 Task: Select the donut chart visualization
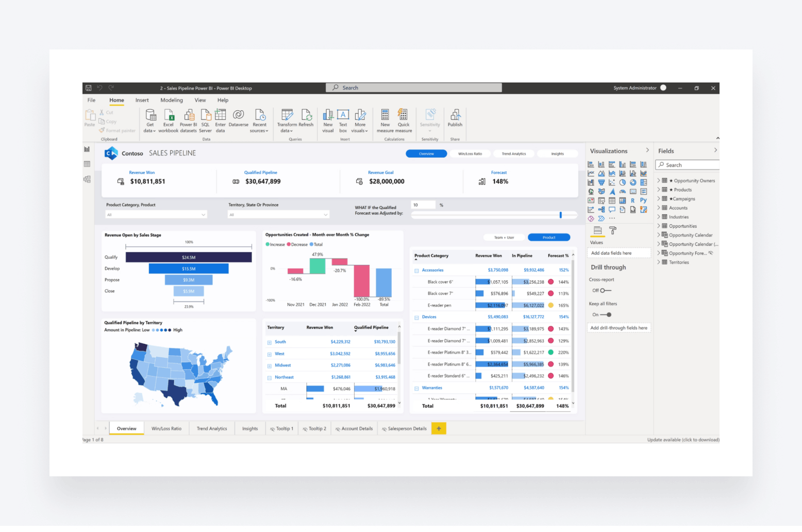pos(633,182)
